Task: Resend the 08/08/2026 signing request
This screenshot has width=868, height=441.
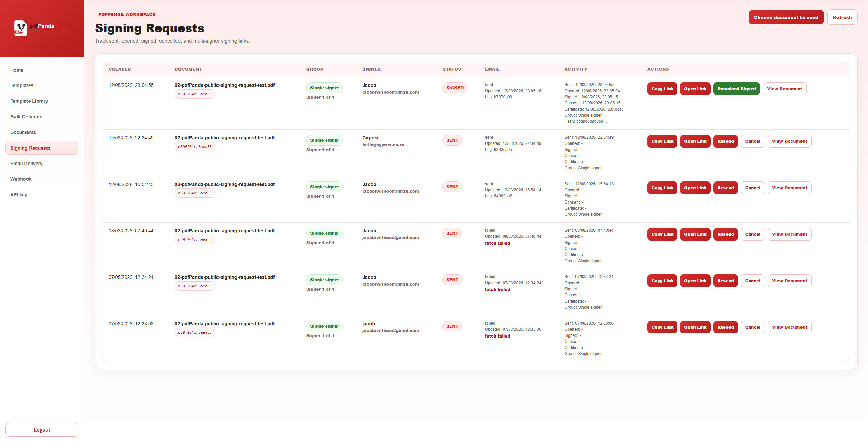Action: pyautogui.click(x=725, y=234)
